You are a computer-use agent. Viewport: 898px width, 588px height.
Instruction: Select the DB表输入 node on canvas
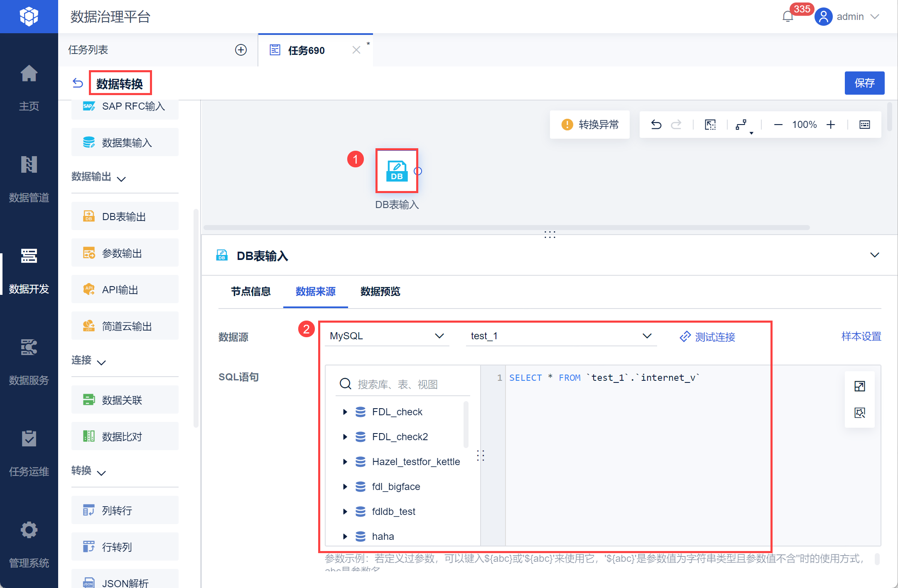[397, 171]
